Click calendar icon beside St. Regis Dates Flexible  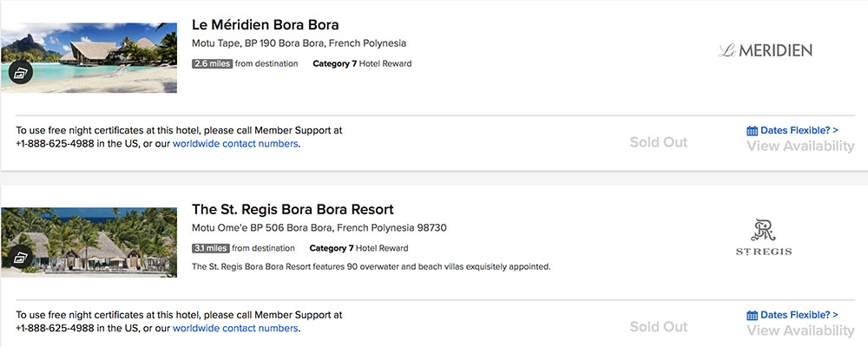pos(752,316)
